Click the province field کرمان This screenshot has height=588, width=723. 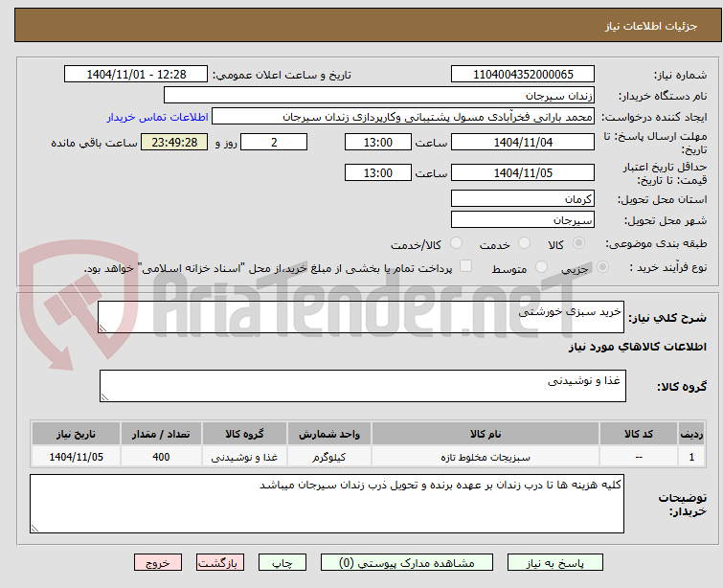[523, 199]
